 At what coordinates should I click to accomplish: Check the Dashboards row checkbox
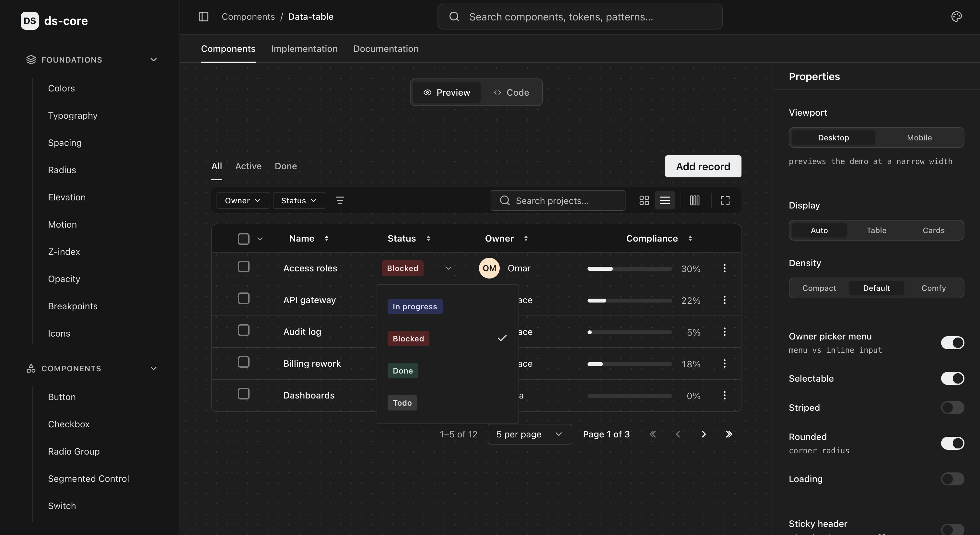tap(243, 393)
